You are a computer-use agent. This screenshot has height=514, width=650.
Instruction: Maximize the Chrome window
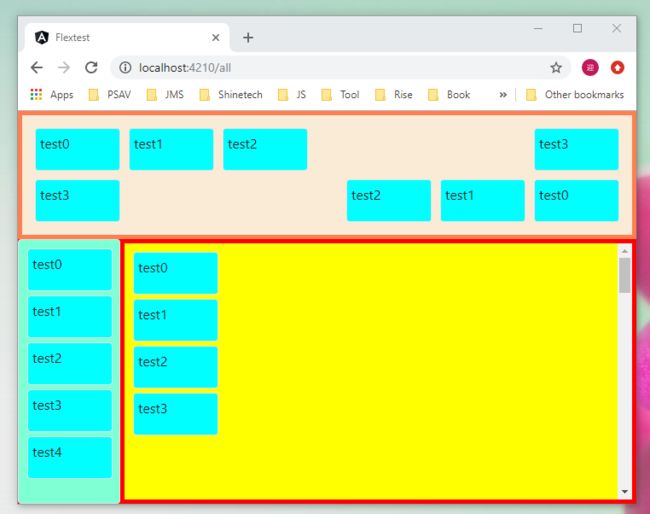(x=577, y=29)
